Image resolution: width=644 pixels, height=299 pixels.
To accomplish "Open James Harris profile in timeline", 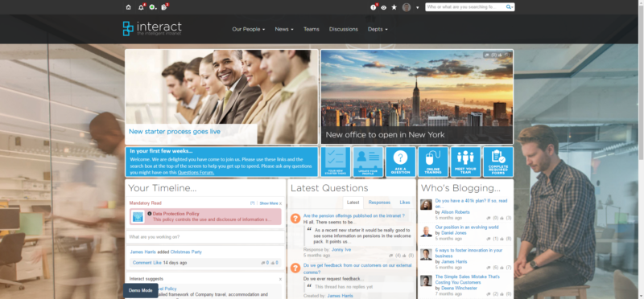I will pos(142,252).
